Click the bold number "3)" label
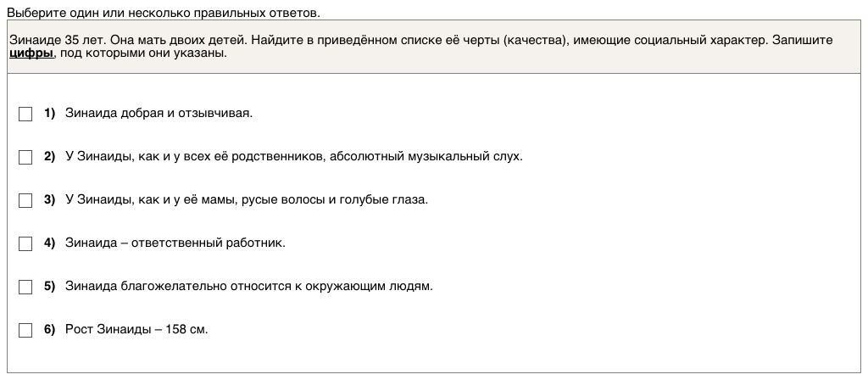This screenshot has width=868, height=380. (49, 200)
